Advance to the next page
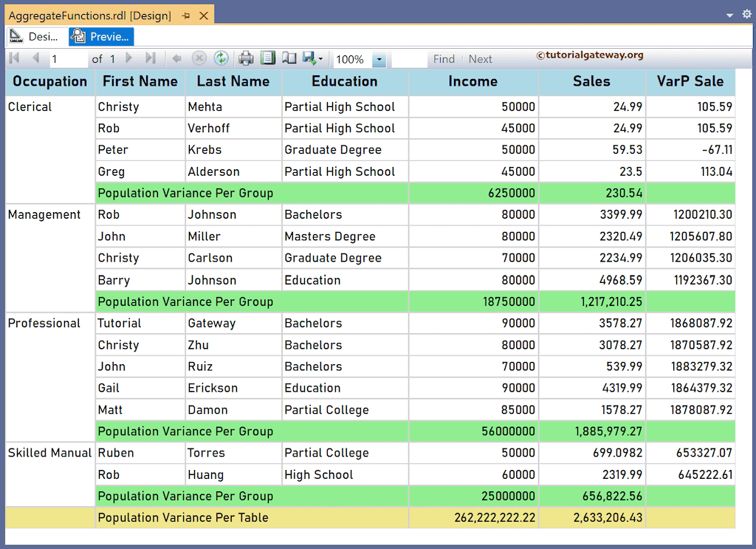The height and width of the screenshot is (549, 756). (x=129, y=58)
